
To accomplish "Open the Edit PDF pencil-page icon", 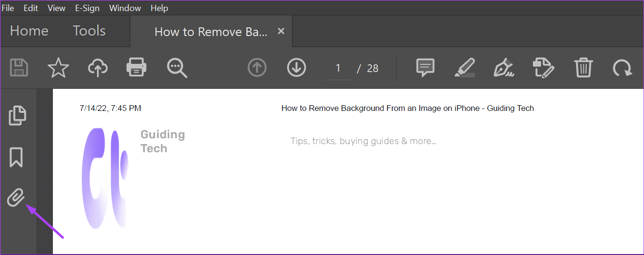I will click(543, 68).
